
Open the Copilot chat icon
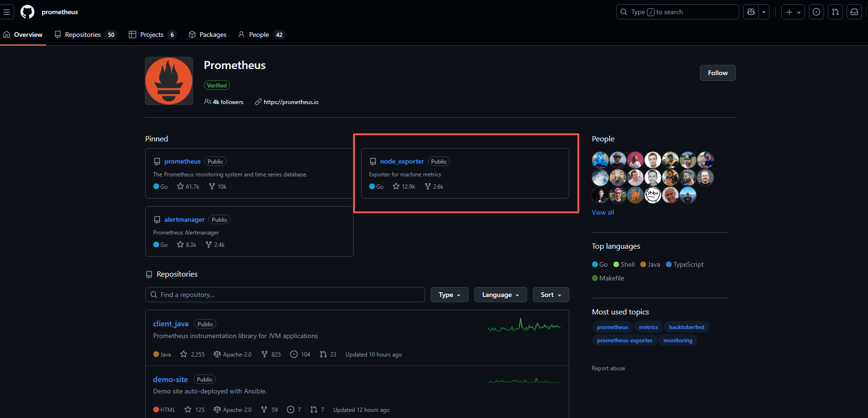tap(751, 12)
